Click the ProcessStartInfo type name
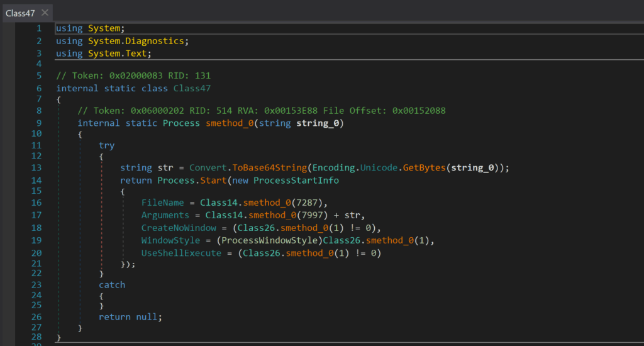The height and width of the screenshot is (346, 644). (296, 181)
